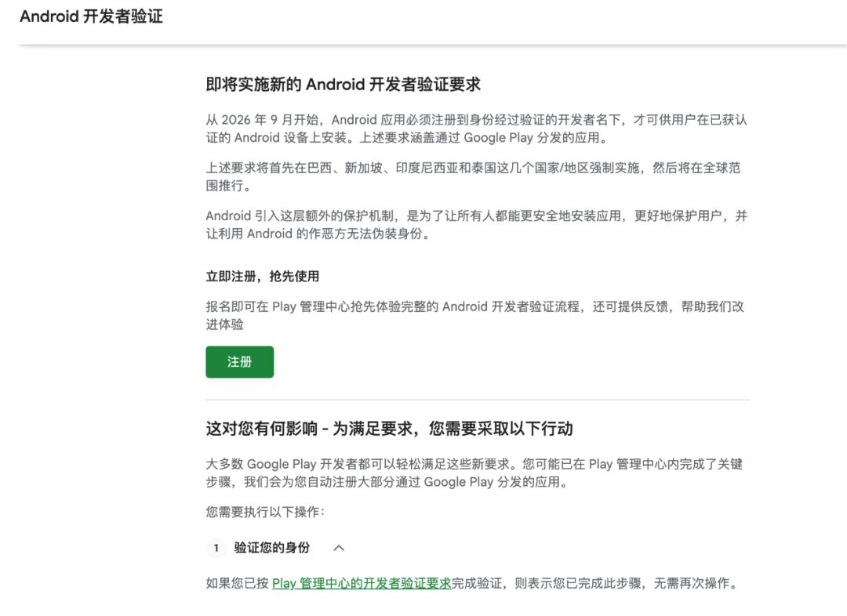Click the step number 1 circle
The image size is (847, 616).
click(x=216, y=548)
